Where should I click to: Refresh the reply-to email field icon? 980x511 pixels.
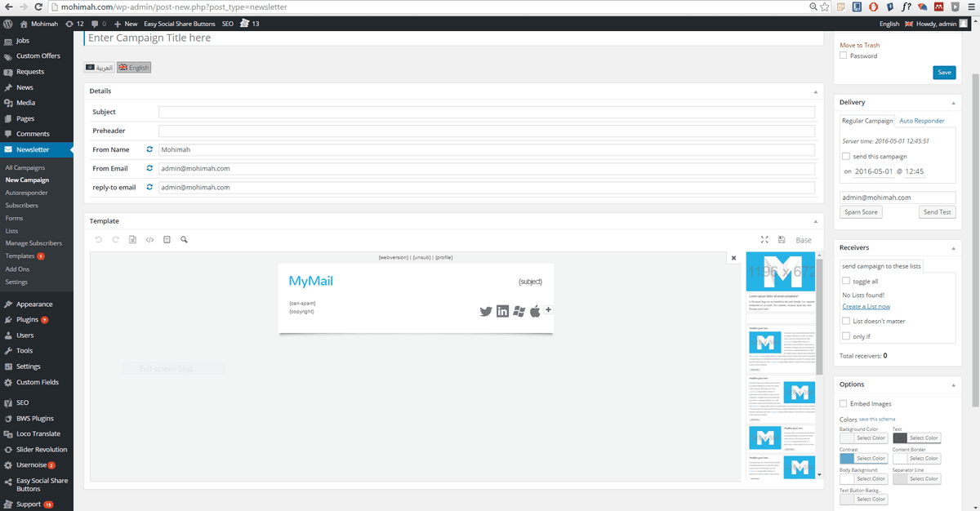tap(149, 187)
